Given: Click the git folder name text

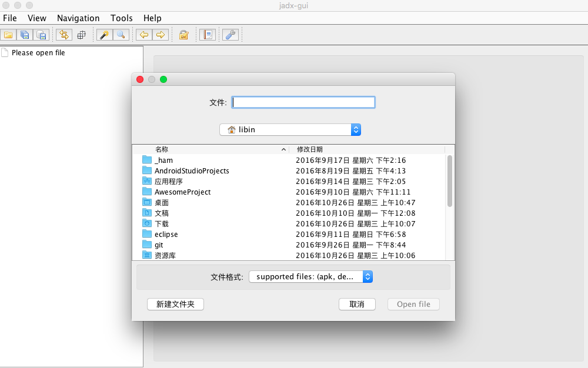Looking at the screenshot, I should pyautogui.click(x=159, y=245).
